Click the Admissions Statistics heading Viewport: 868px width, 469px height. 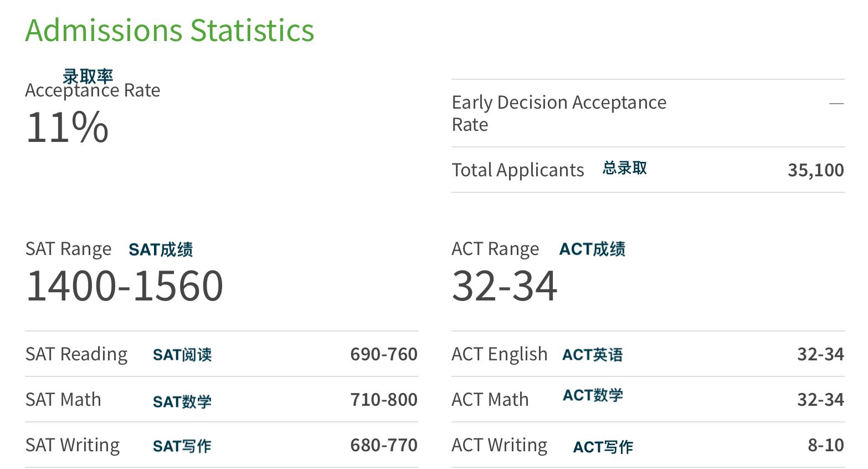coord(170,30)
